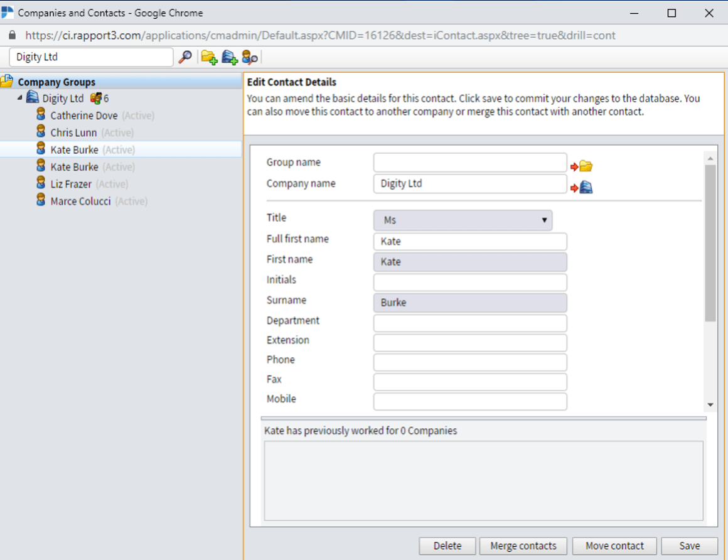Click the First name field

pos(470,262)
